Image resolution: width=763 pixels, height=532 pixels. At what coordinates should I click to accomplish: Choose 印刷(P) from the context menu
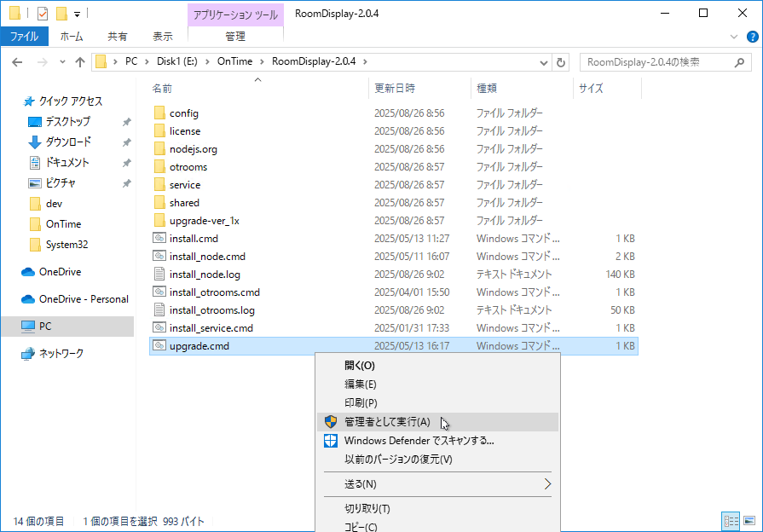tap(437, 403)
